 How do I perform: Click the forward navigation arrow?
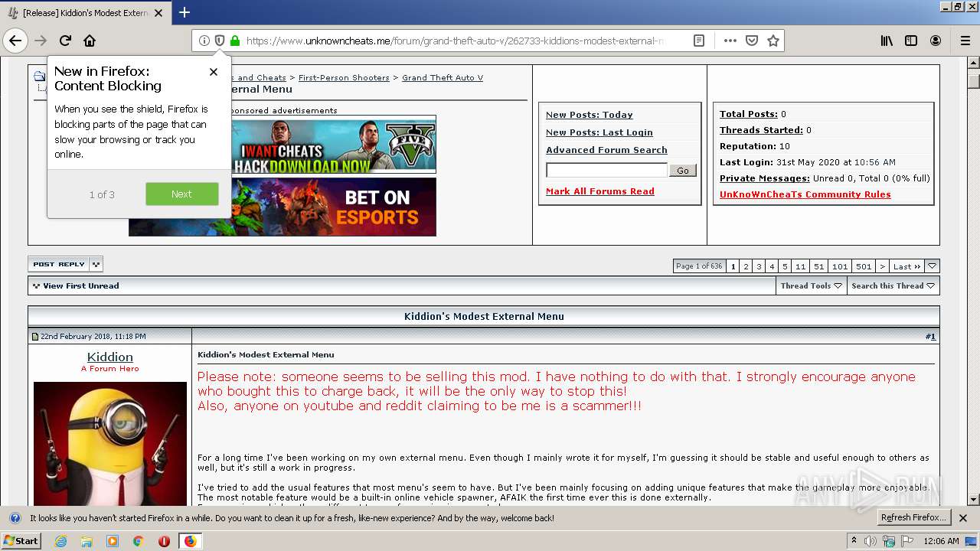coord(41,41)
